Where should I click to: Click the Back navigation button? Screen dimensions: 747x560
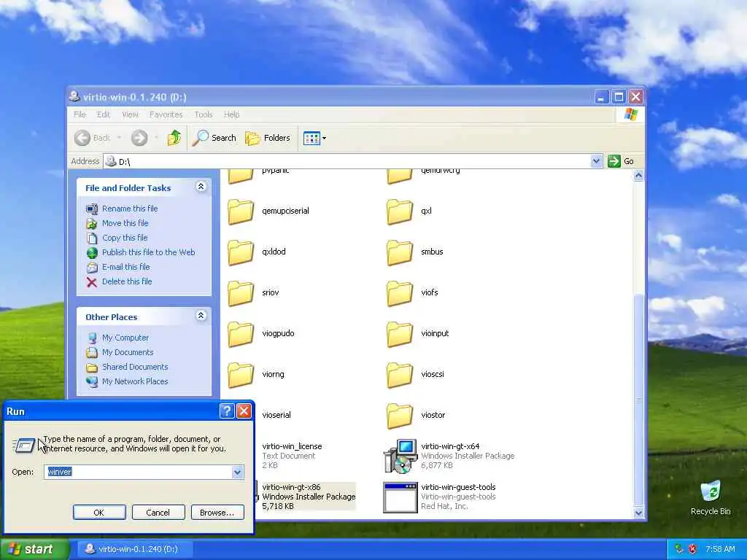tap(93, 138)
